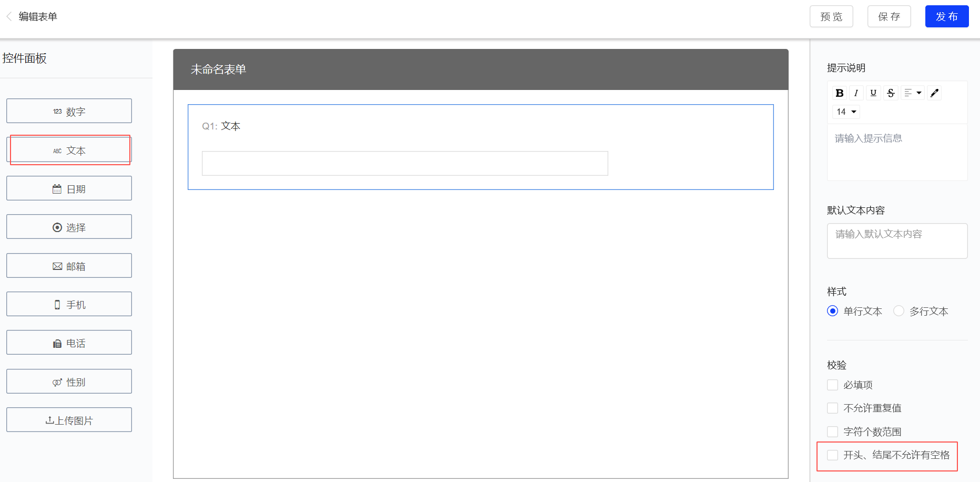Add the 邮箱 envelope control
980x482 pixels.
(x=69, y=266)
